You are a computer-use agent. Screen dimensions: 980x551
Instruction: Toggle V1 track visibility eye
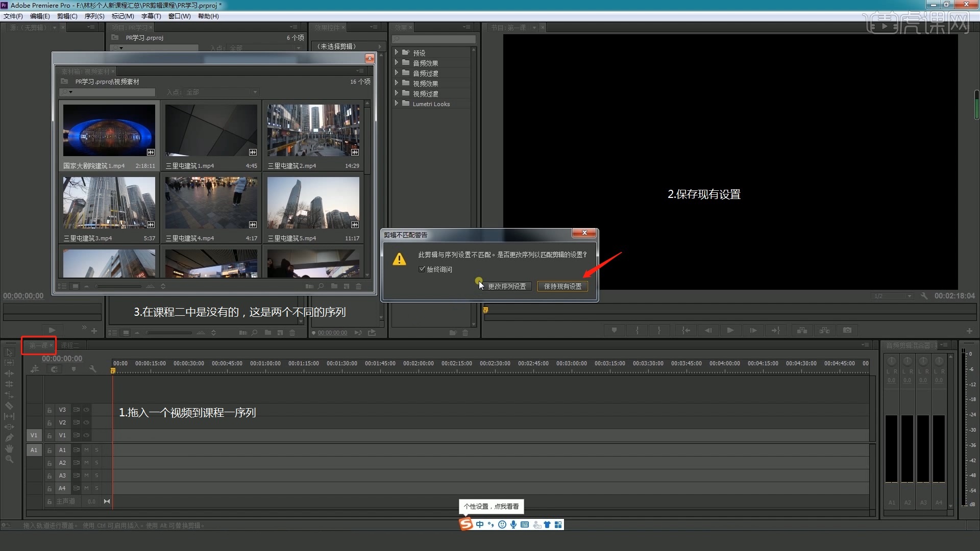point(87,435)
